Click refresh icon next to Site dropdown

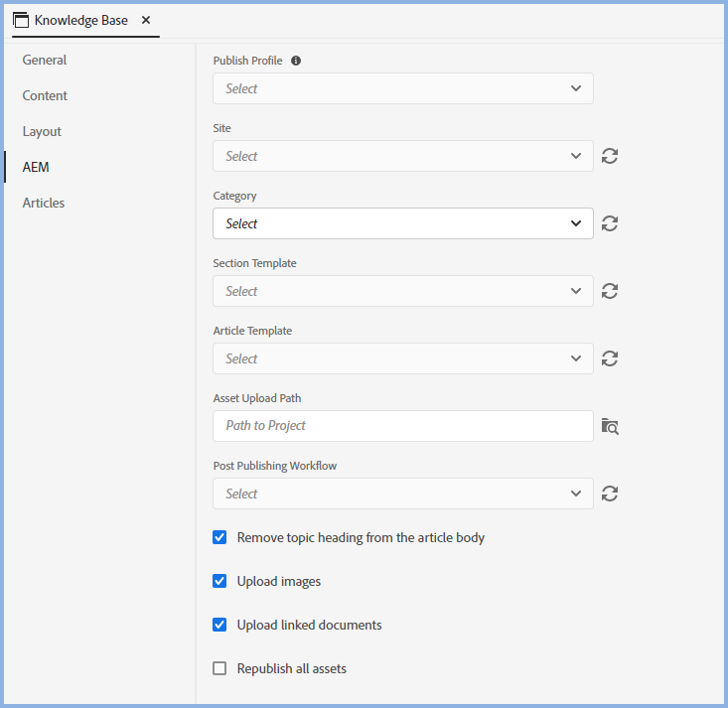point(610,156)
